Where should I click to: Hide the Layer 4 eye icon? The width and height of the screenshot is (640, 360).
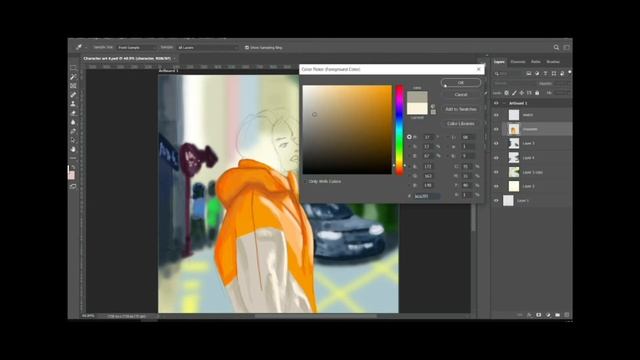[x=496, y=158]
